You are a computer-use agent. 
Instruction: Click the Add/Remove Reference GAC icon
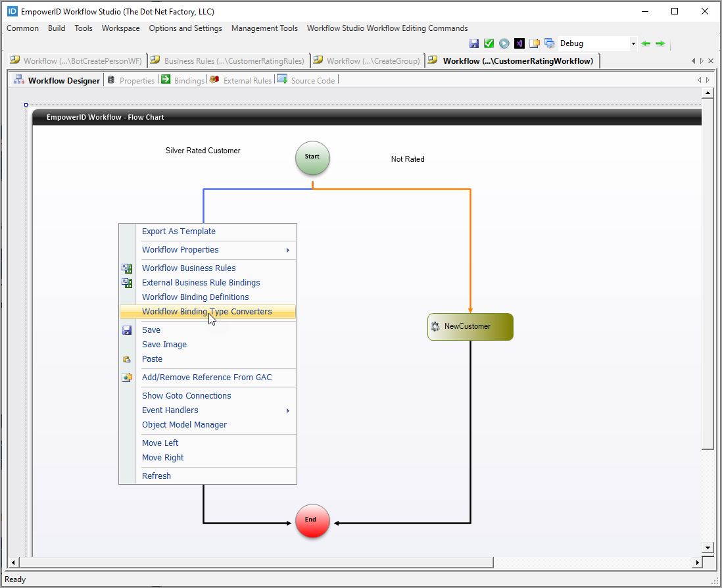coord(127,378)
